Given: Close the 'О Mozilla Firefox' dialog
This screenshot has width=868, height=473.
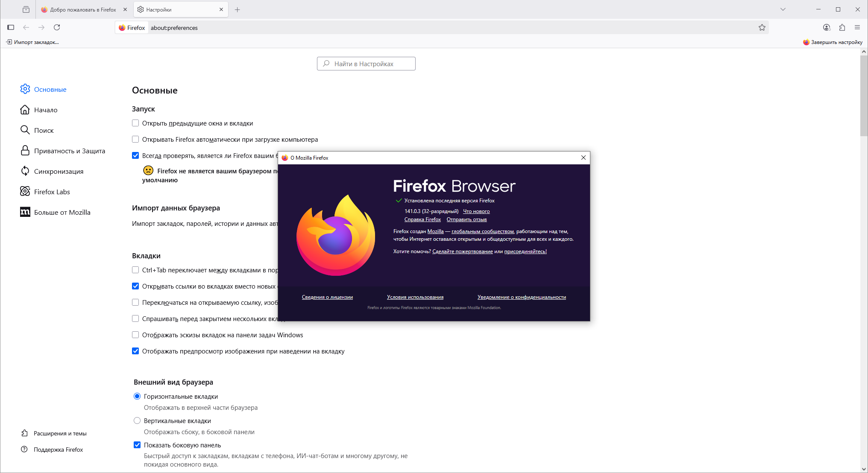Looking at the screenshot, I should (x=584, y=158).
